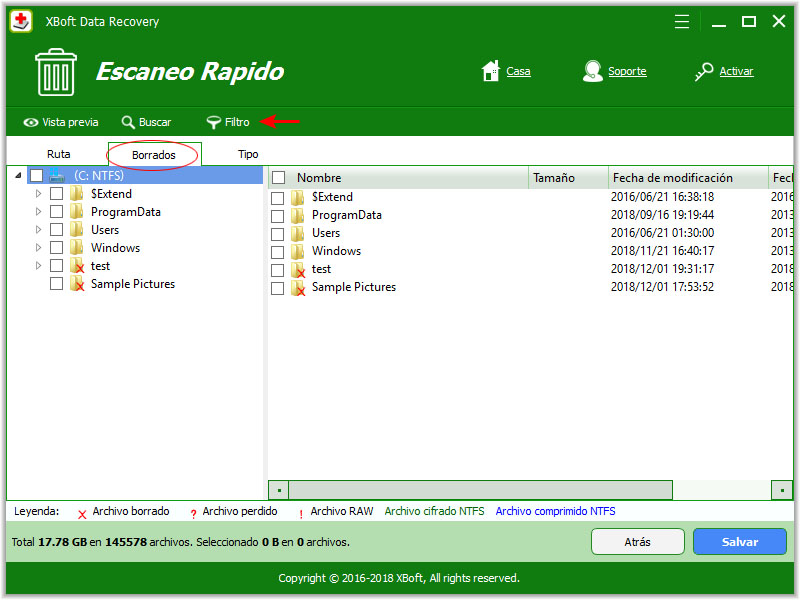Image resolution: width=800 pixels, height=600 pixels.
Task: Open the Soporte link
Action: [627, 71]
